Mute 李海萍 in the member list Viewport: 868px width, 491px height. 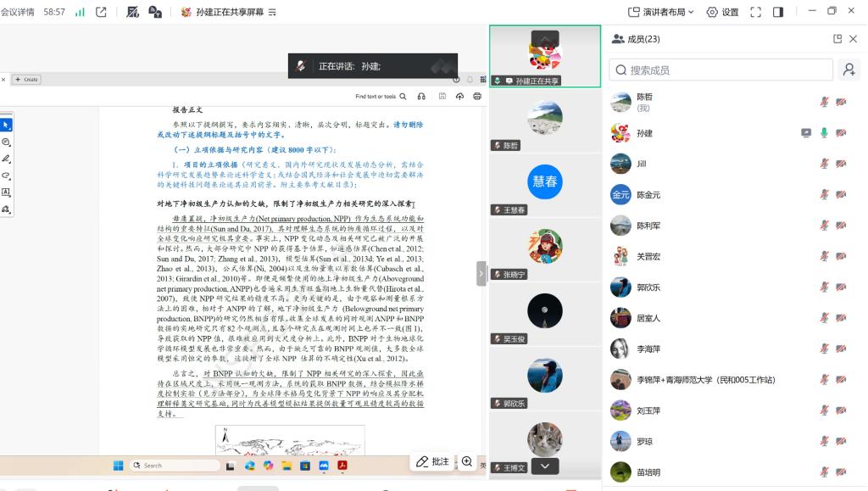(x=824, y=349)
